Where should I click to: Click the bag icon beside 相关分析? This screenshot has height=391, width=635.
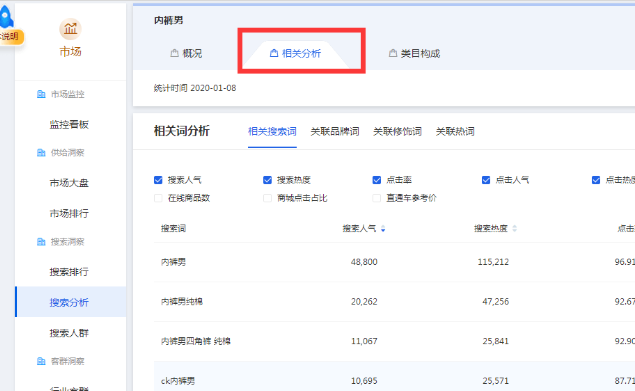(274, 53)
